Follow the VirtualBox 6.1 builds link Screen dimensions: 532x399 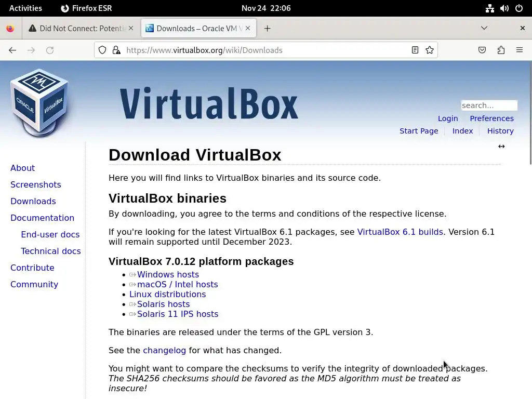[400, 232]
